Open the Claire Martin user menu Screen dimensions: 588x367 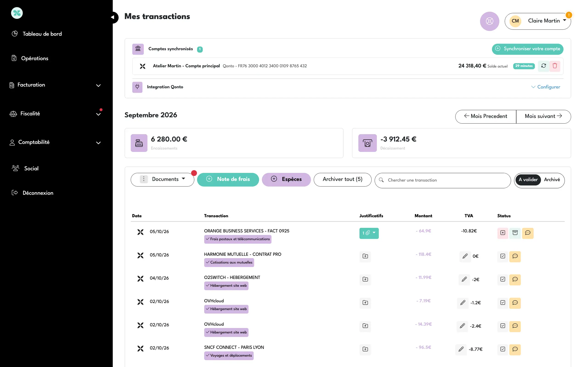point(538,21)
